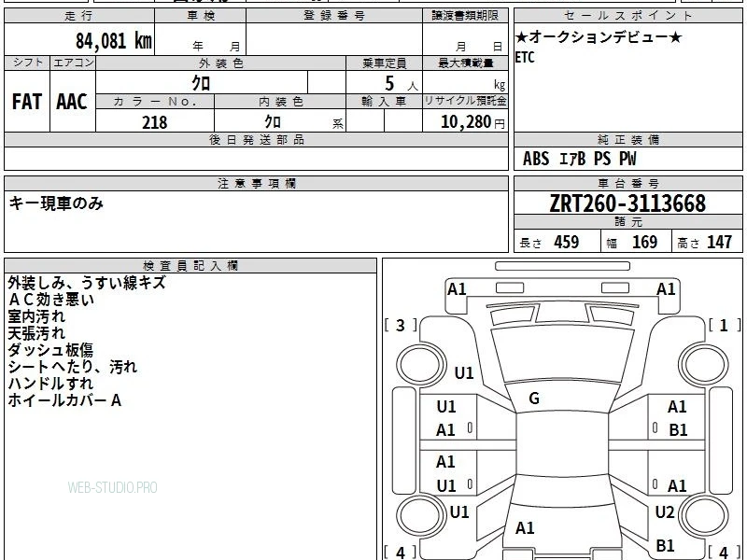The height and width of the screenshot is (560, 747).
Task: Click the 純正装備 section header
Action: [628, 139]
